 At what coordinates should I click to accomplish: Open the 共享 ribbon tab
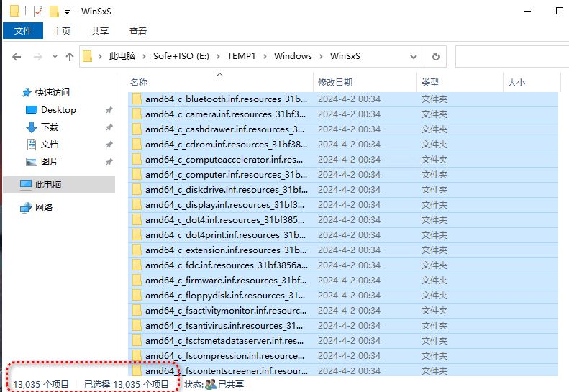click(x=100, y=31)
